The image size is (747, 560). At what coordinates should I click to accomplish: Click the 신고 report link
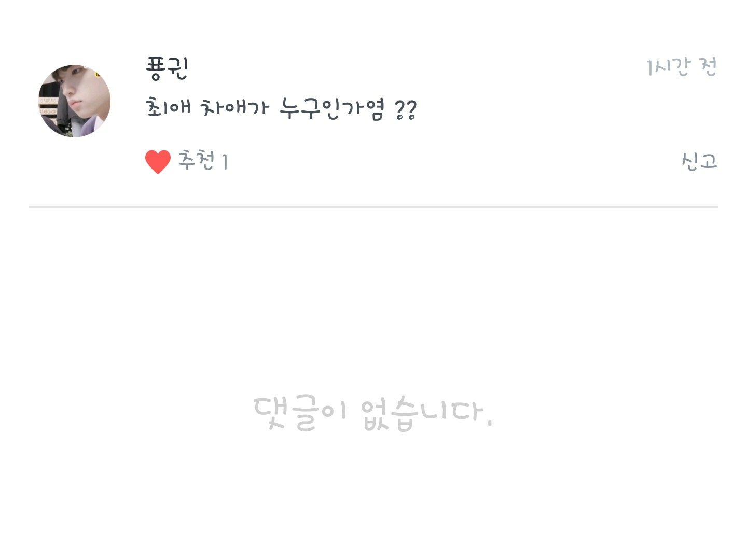(x=699, y=161)
